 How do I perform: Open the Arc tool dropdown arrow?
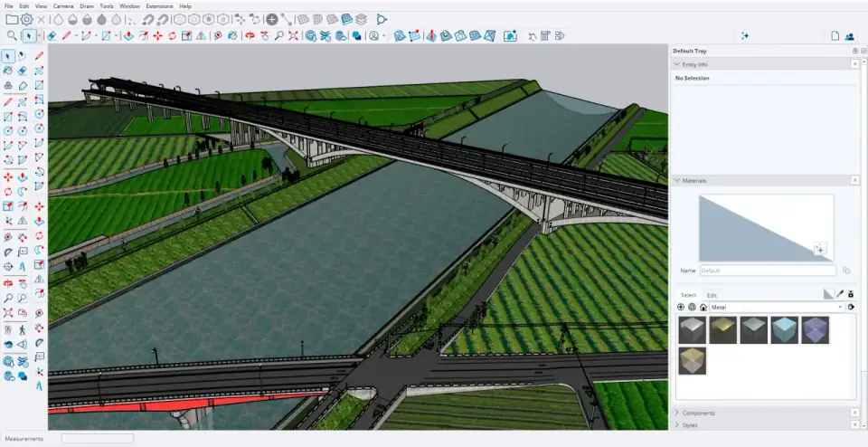[x=96, y=36]
